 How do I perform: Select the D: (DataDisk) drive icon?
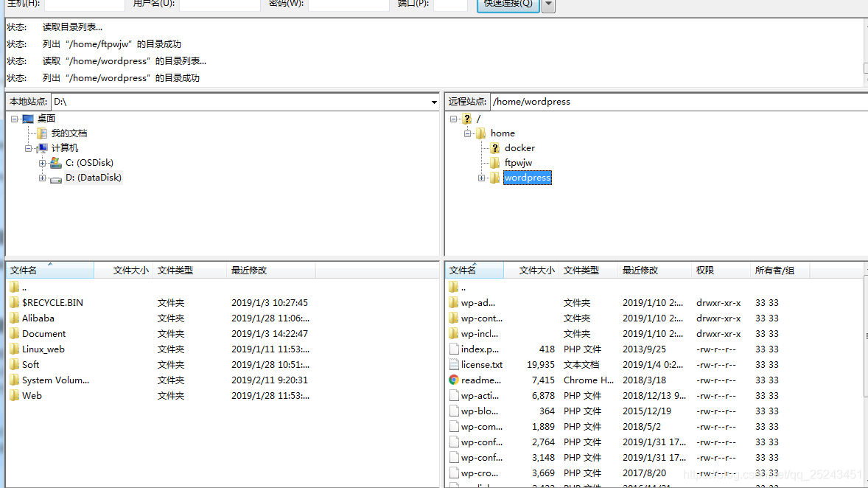pyautogui.click(x=55, y=178)
